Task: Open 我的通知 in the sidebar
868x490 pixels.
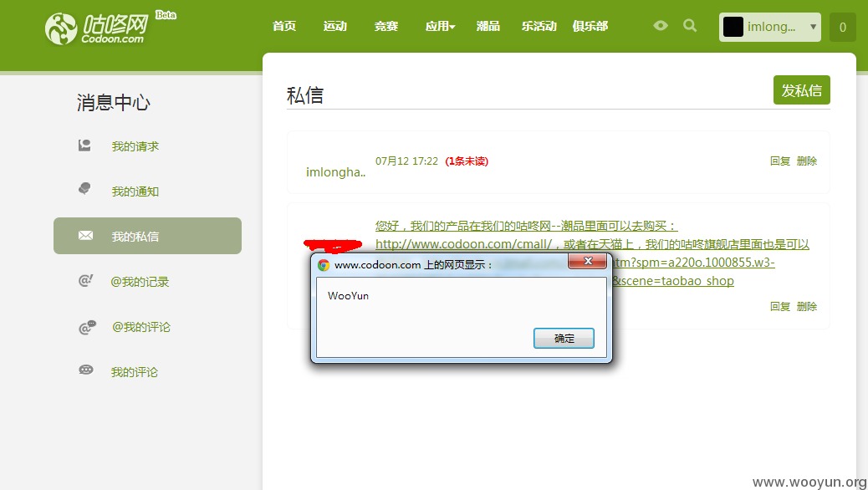Action: (x=135, y=191)
